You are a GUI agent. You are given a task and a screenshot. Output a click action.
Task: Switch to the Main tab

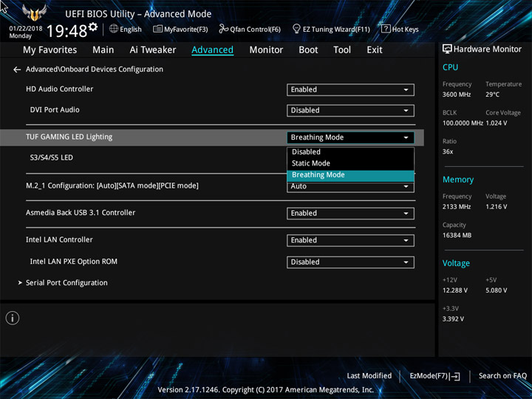tap(103, 50)
